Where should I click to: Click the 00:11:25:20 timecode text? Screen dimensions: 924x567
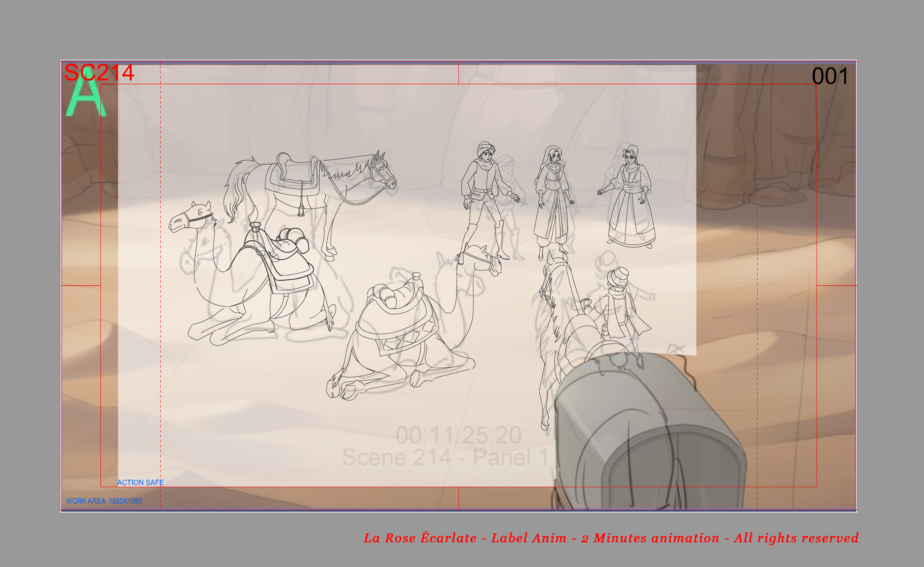point(458,435)
